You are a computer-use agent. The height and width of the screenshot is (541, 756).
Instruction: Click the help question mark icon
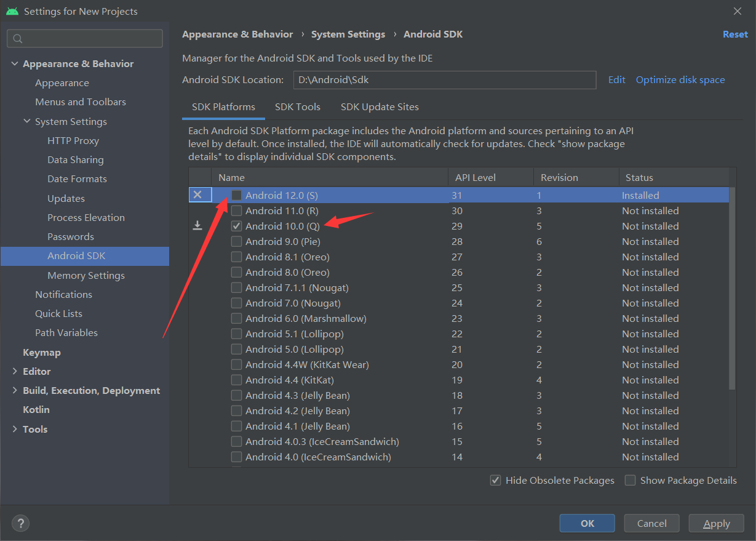(x=20, y=524)
